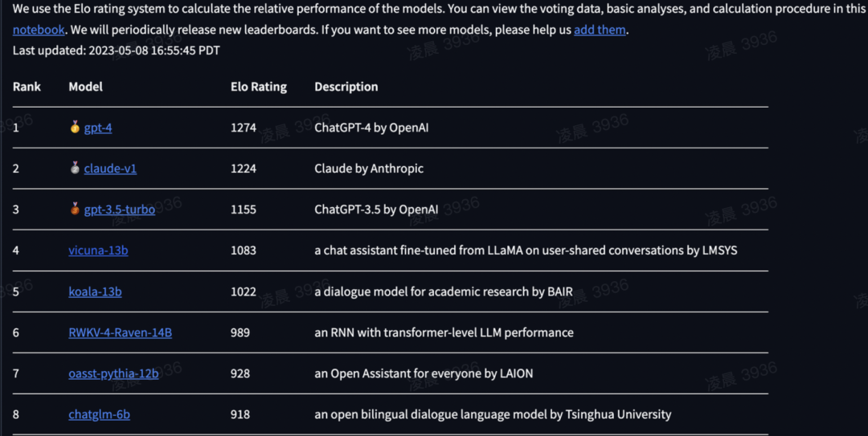This screenshot has height=436, width=868.
Task: Go to the koala-13b model page
Action: (95, 291)
